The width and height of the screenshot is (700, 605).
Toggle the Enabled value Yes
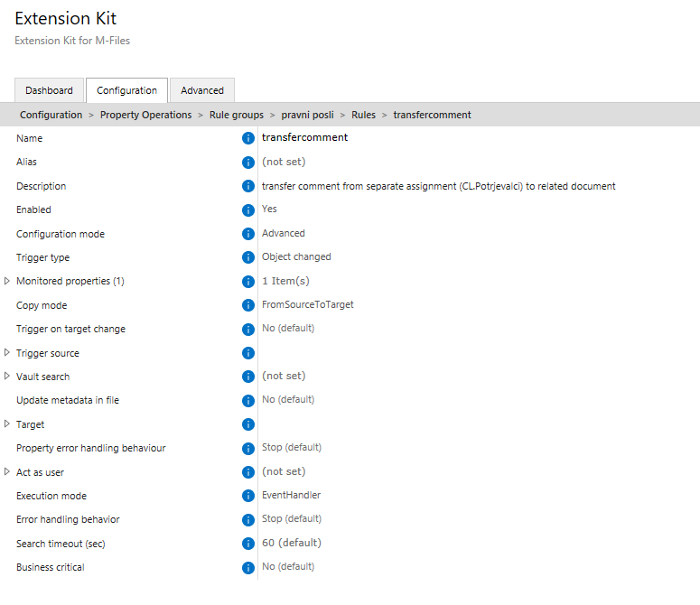tap(269, 209)
